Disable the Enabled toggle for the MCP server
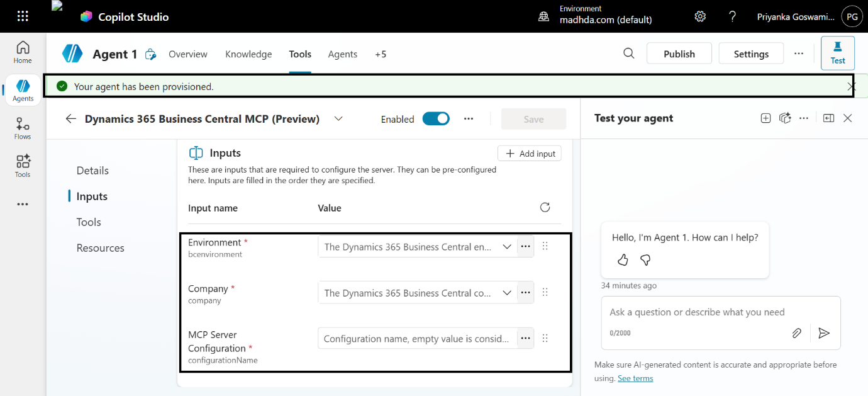The width and height of the screenshot is (868, 396). click(x=436, y=118)
